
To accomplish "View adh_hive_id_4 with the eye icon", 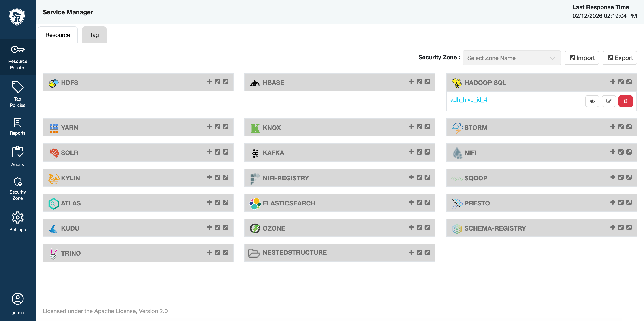I will tap(592, 101).
